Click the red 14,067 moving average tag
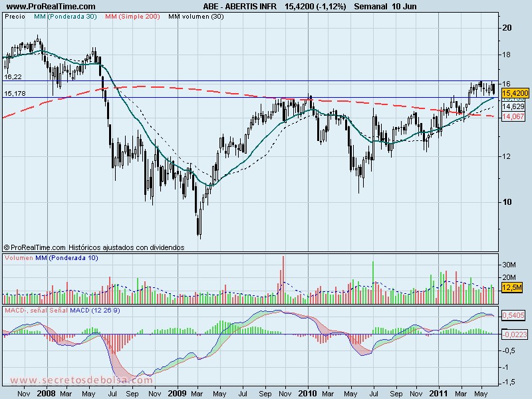The image size is (532, 399). pyautogui.click(x=513, y=116)
